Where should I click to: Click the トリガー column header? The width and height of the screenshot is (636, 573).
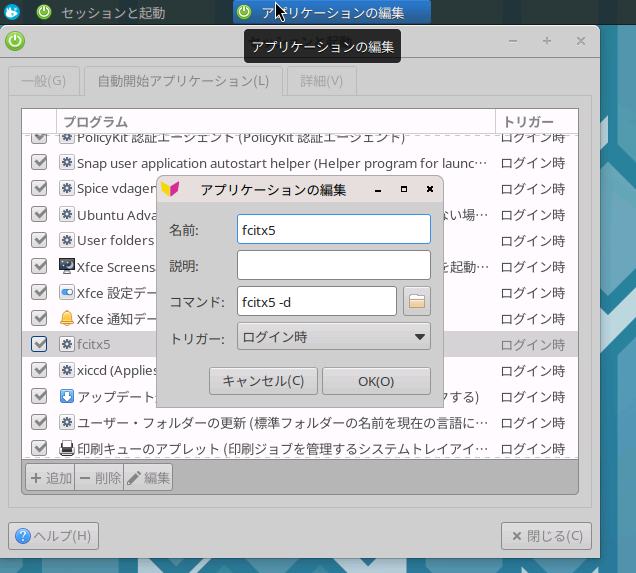[x=537, y=121]
